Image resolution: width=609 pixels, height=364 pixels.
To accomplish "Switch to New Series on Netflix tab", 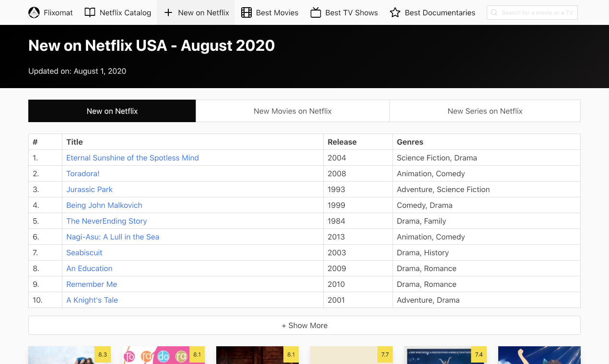I will (x=485, y=111).
